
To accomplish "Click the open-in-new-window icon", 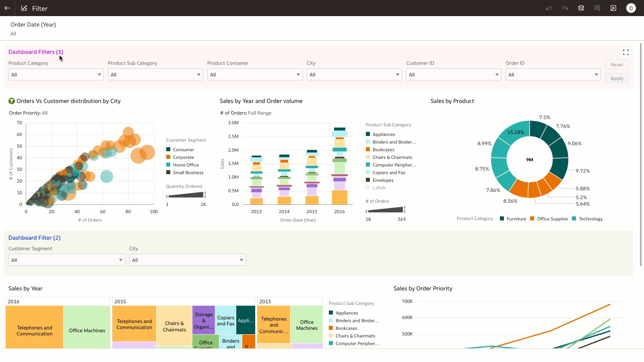I will 613,8.
